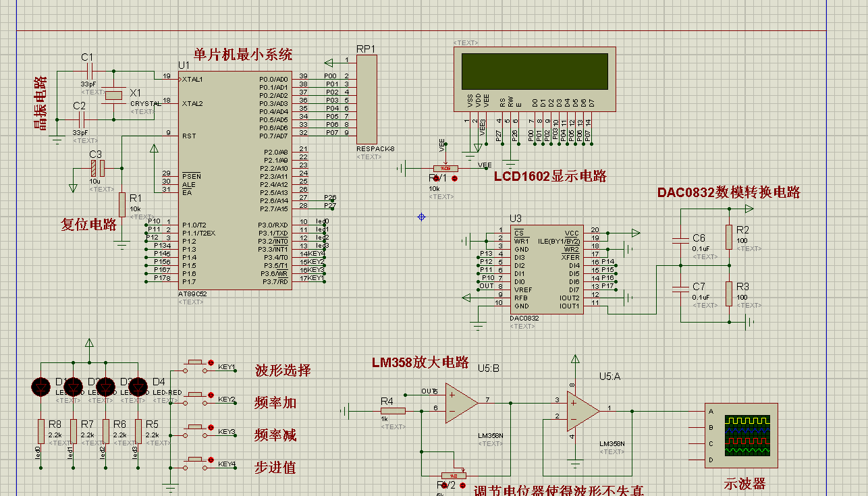Click the KEY1 waveform select pushbutton
Viewport: 868px width, 496px height.
195,366
